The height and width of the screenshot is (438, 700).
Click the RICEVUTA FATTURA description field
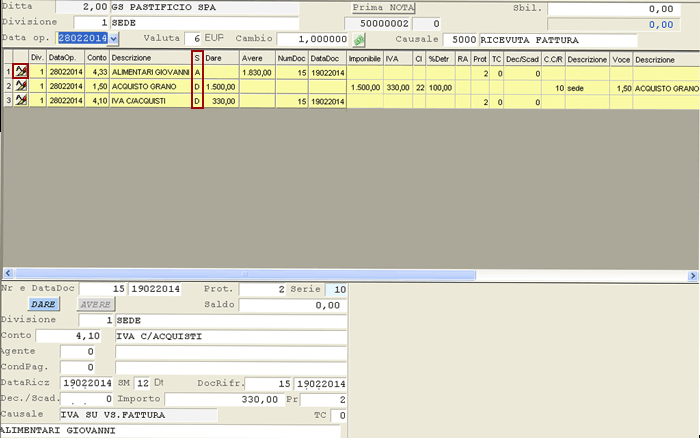558,40
